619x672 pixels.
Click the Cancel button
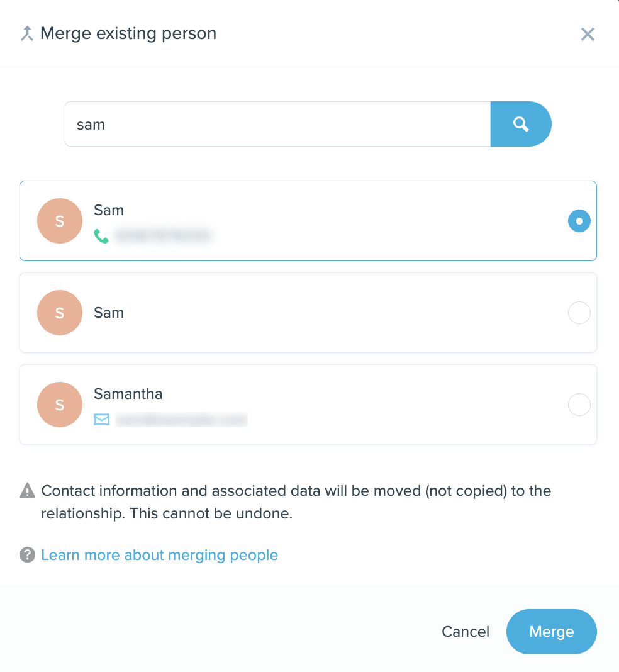466,632
